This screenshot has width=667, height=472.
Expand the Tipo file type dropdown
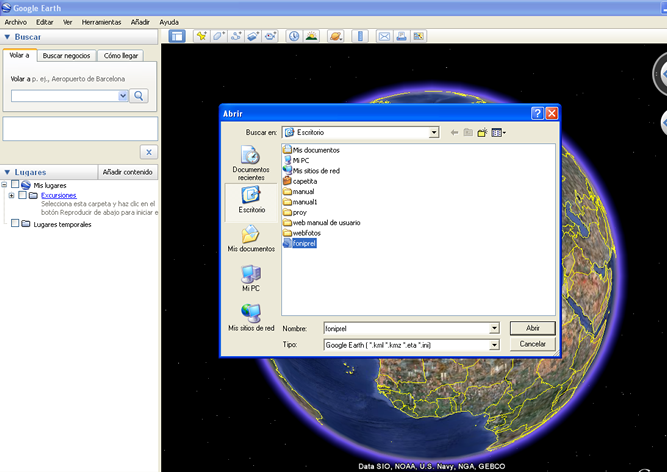click(494, 345)
